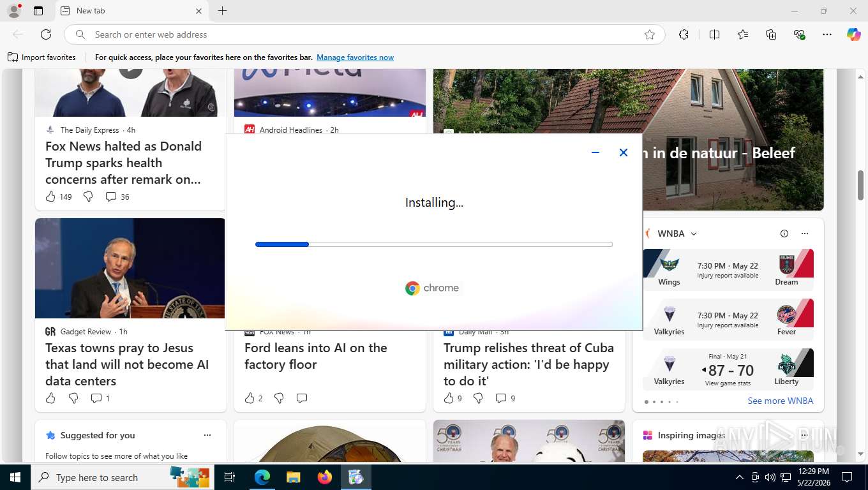Screen dimensions: 868x490
Task: Dislike the Ford leans into AI story
Action: pos(279,398)
